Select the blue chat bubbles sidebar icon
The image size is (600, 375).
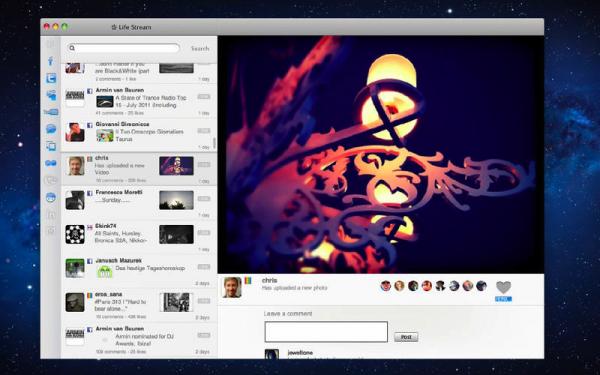(51, 129)
